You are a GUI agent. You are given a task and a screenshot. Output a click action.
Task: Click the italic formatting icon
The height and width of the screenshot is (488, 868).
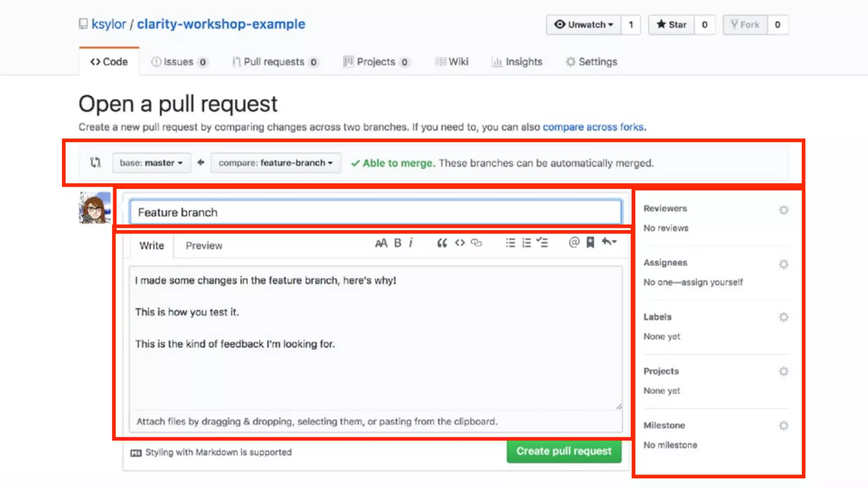click(x=411, y=243)
